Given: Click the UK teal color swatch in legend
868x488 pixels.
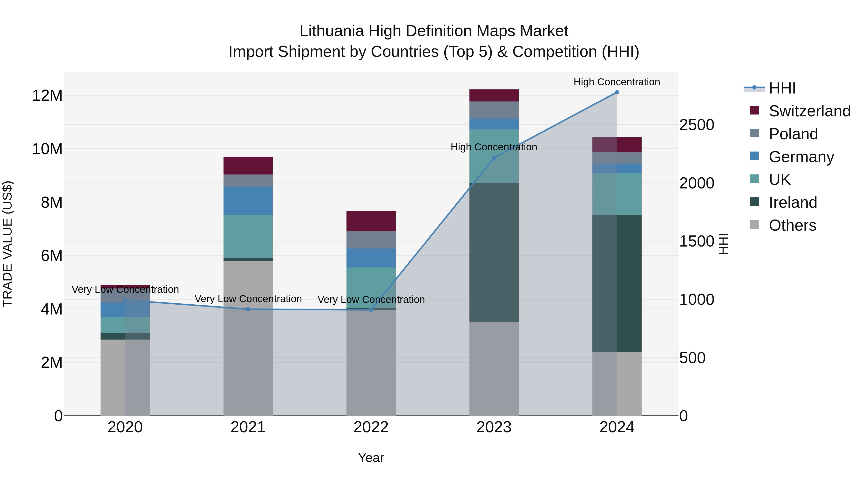Looking at the screenshot, I should tap(754, 179).
